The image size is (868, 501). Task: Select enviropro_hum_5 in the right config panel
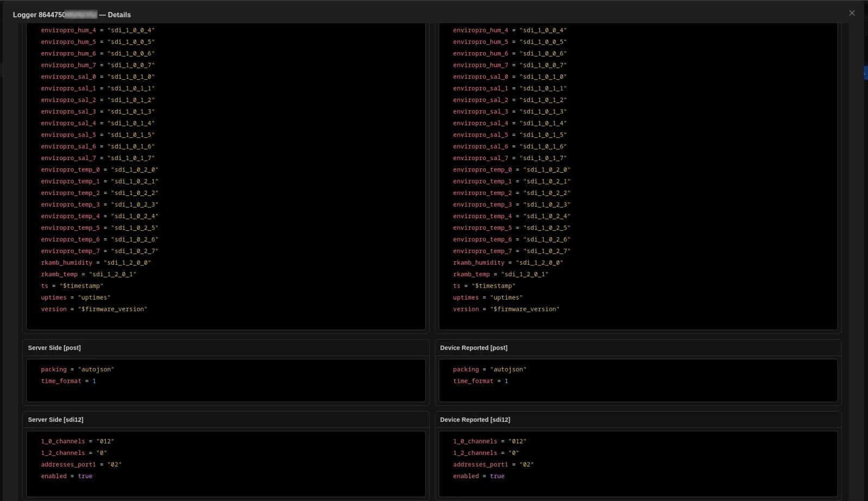point(510,42)
